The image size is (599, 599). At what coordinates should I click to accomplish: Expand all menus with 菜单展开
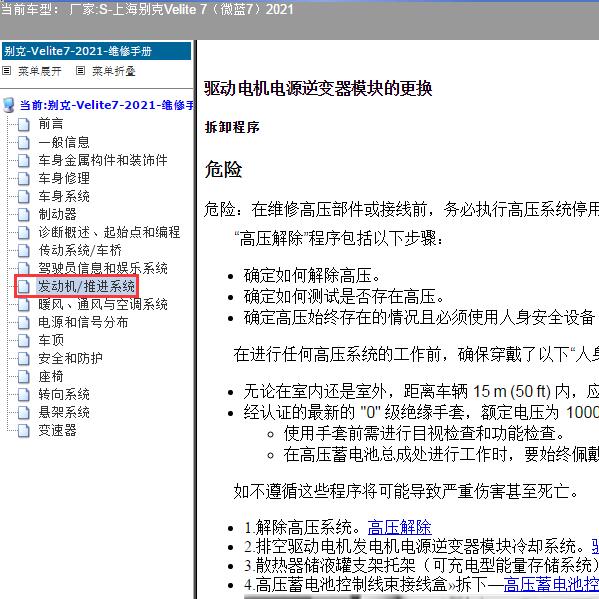click(x=40, y=71)
